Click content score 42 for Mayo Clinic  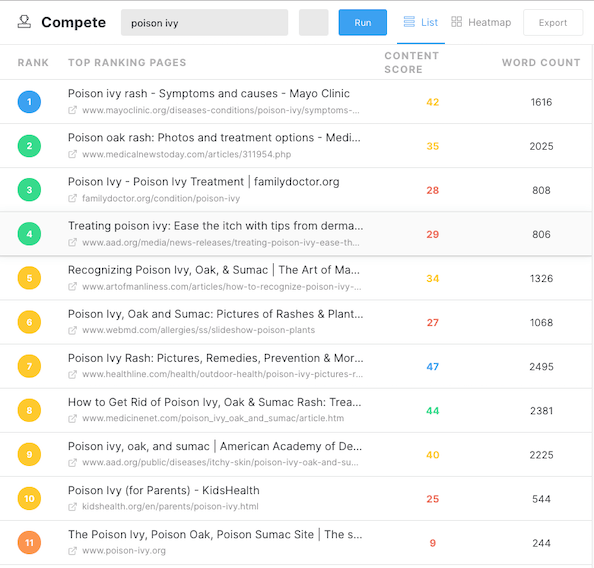433,102
